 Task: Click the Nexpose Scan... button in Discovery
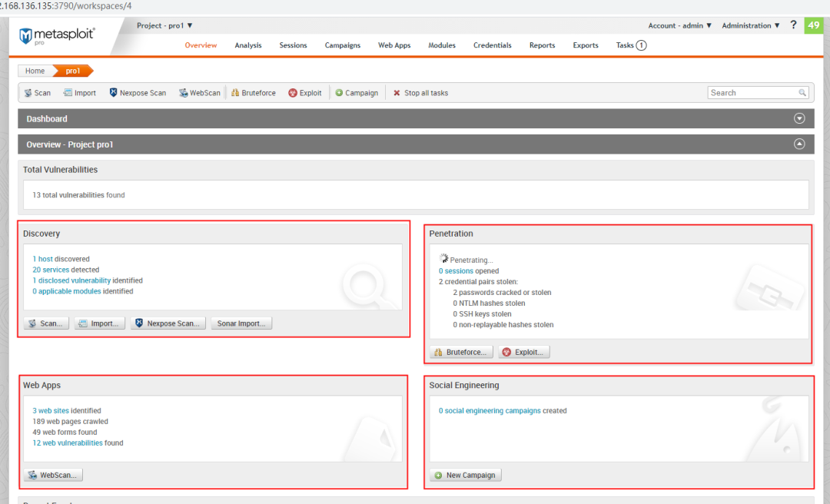168,323
